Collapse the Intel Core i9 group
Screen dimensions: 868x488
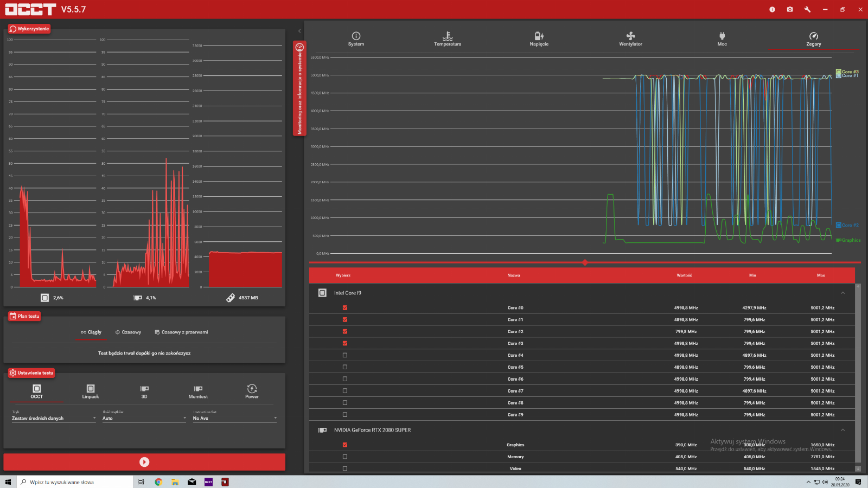(843, 293)
